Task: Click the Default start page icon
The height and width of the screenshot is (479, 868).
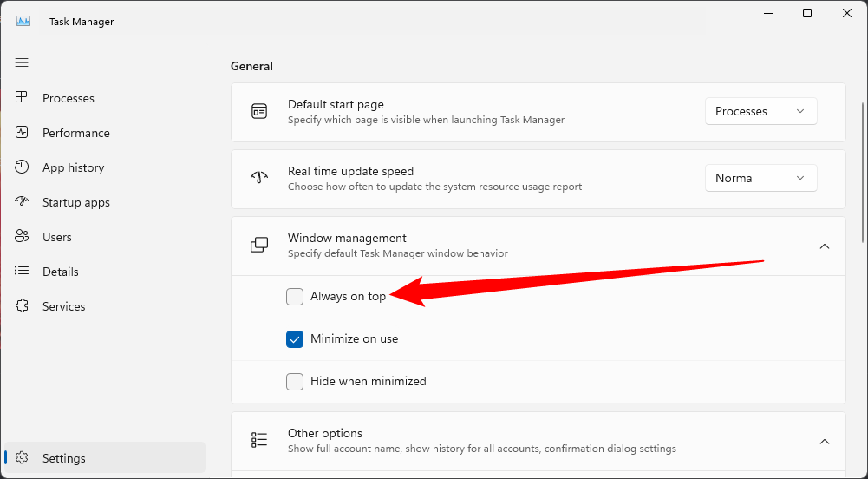Action: click(259, 111)
